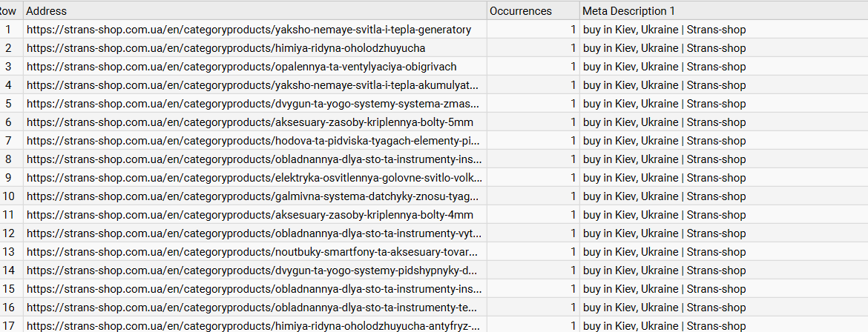Click the Occurrences value in row 1
Image resolution: width=868 pixels, height=332 pixels.
pyautogui.click(x=533, y=30)
